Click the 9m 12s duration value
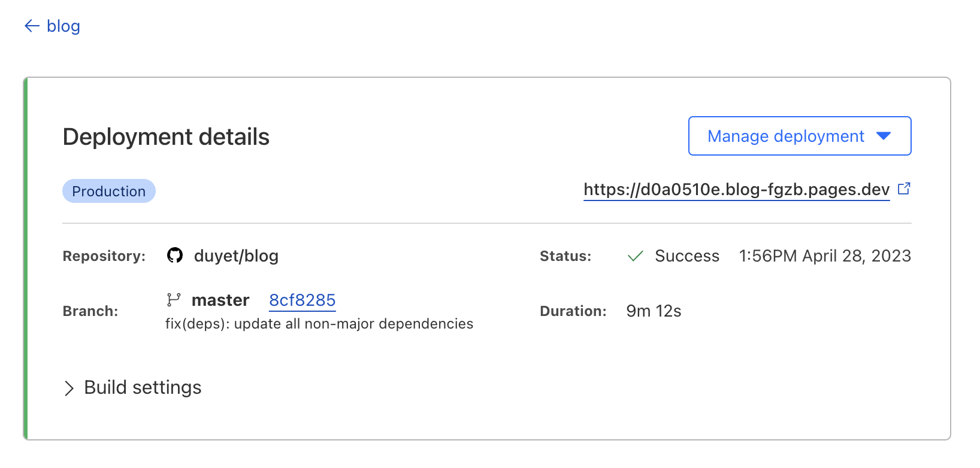This screenshot has width=980, height=468. 654,311
